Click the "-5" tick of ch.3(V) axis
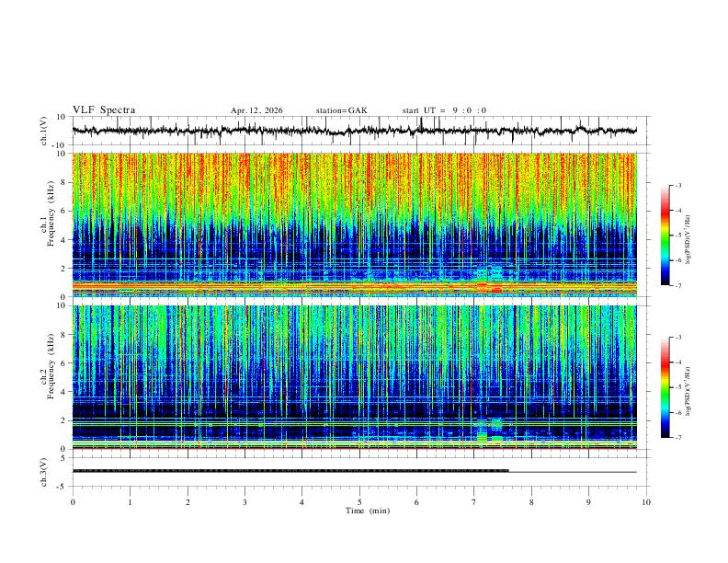The height and width of the screenshot is (563, 728). 63,487
